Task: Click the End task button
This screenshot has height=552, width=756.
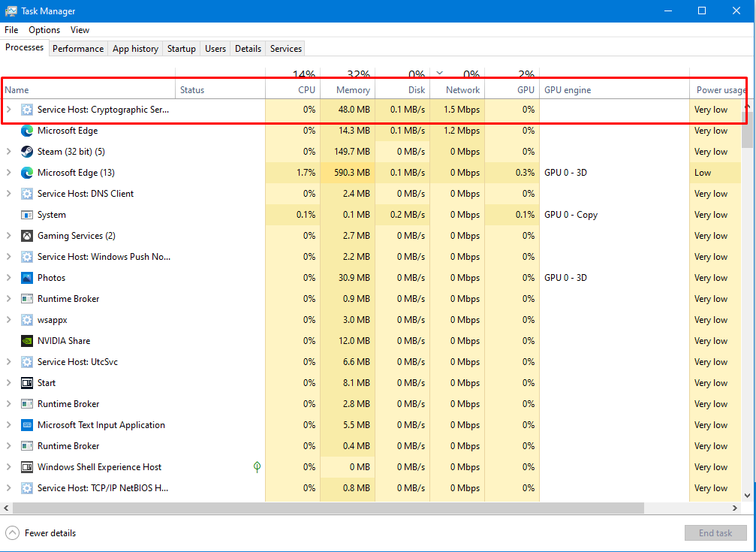Action: tap(715, 532)
